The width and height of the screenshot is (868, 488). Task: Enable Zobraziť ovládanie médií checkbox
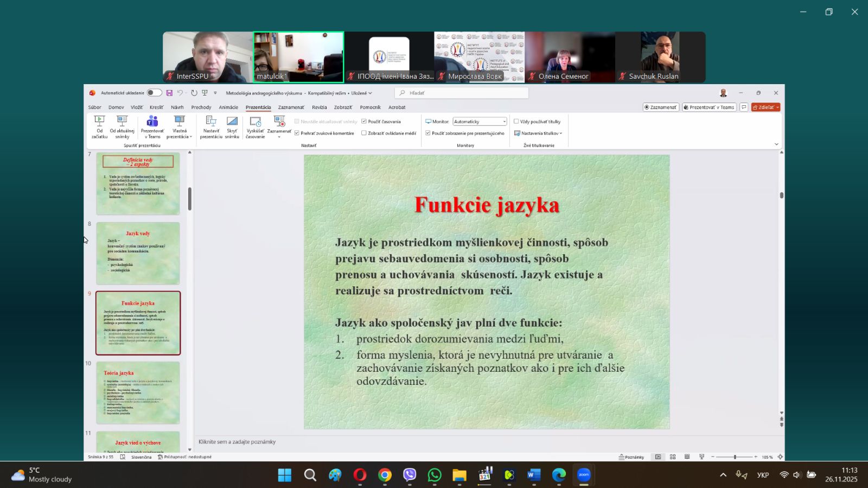tap(364, 133)
